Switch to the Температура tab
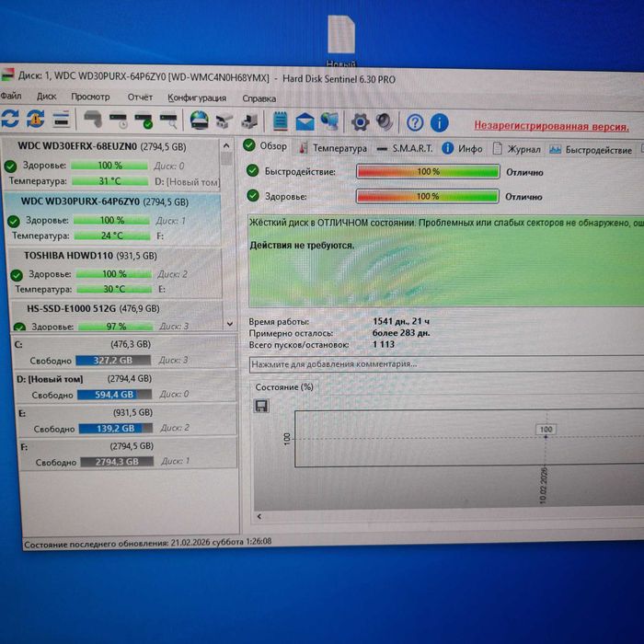Screen dimensions: 644x644 point(333,148)
